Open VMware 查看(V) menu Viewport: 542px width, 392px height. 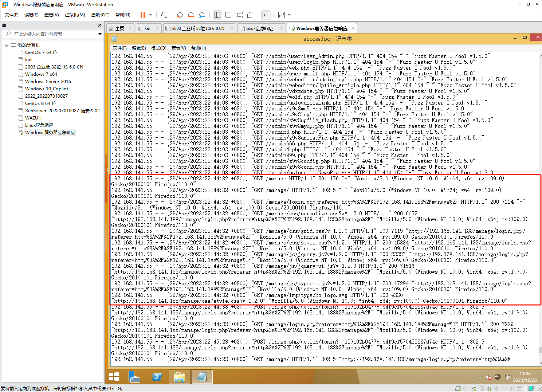(52, 15)
